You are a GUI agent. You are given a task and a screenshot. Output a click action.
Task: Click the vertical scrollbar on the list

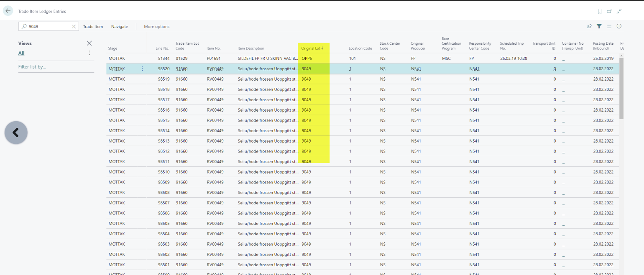coord(621,88)
